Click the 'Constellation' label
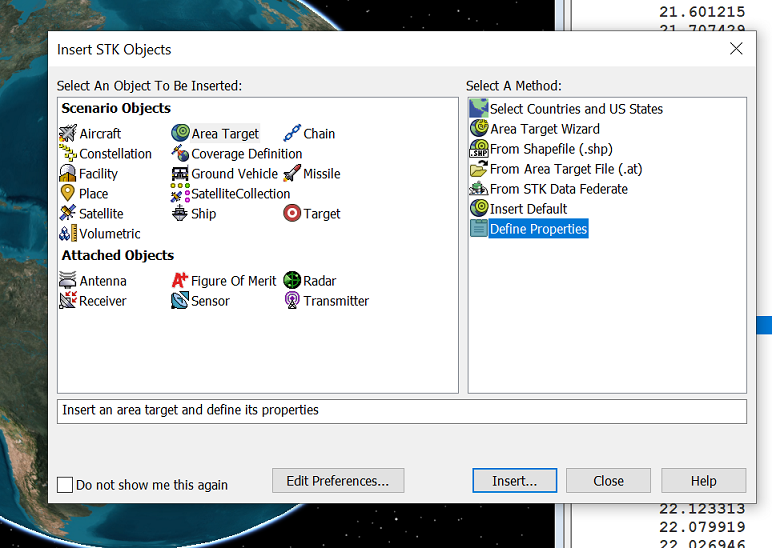Screen dimensions: 772x548 [115, 154]
